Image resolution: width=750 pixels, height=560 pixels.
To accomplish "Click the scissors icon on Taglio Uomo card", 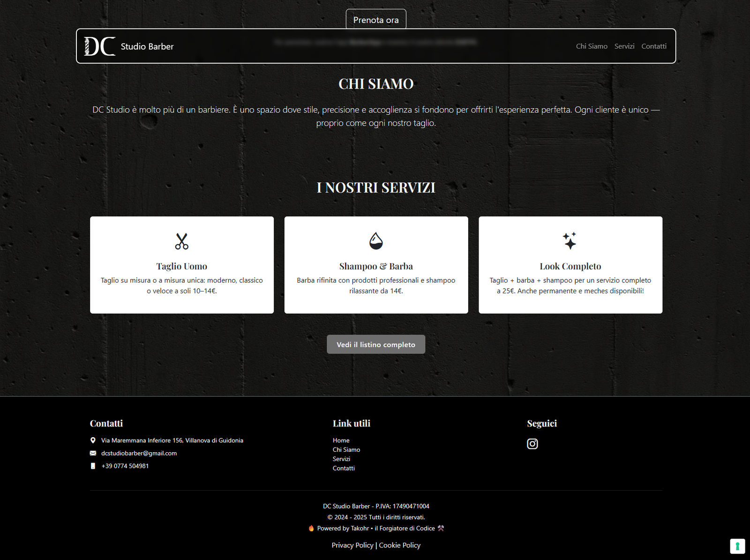I will (x=182, y=241).
